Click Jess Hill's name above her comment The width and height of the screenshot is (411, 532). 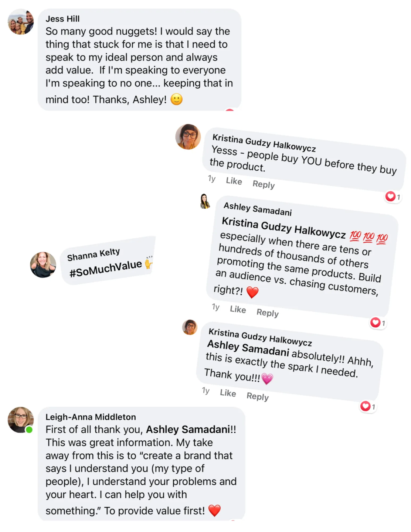[62, 19]
